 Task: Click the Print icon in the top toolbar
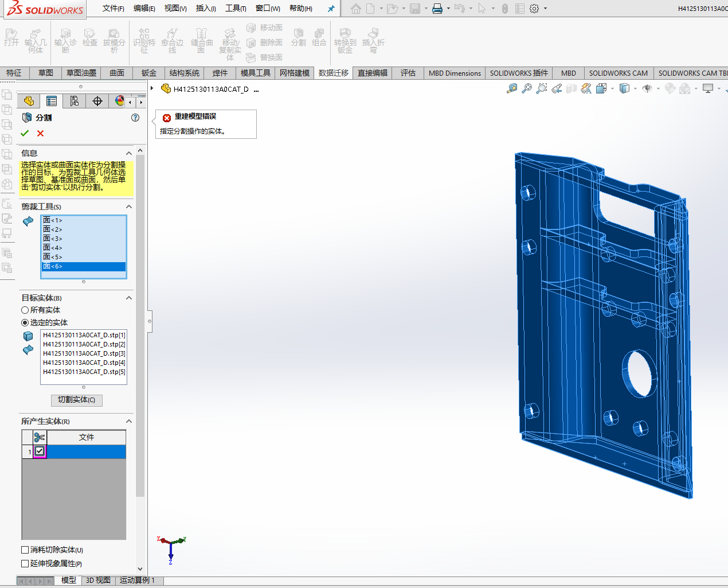pyautogui.click(x=437, y=9)
